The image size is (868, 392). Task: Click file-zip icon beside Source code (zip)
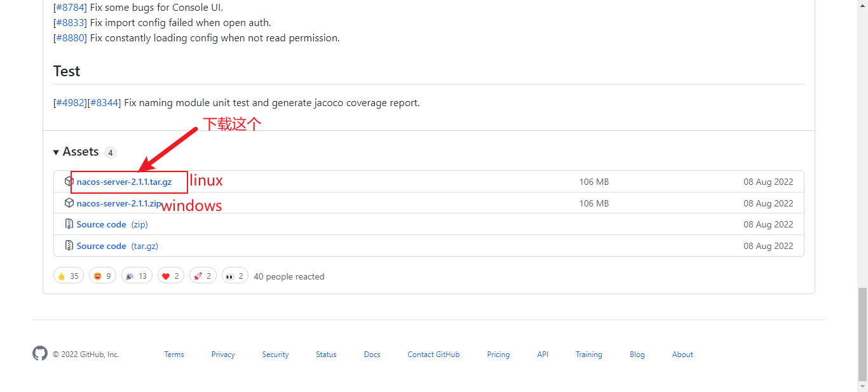click(69, 224)
